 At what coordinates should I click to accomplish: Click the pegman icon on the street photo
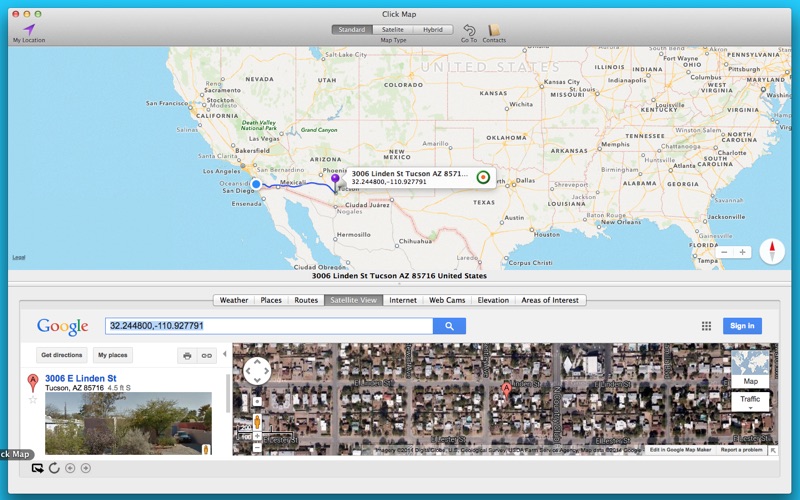[x=206, y=449]
